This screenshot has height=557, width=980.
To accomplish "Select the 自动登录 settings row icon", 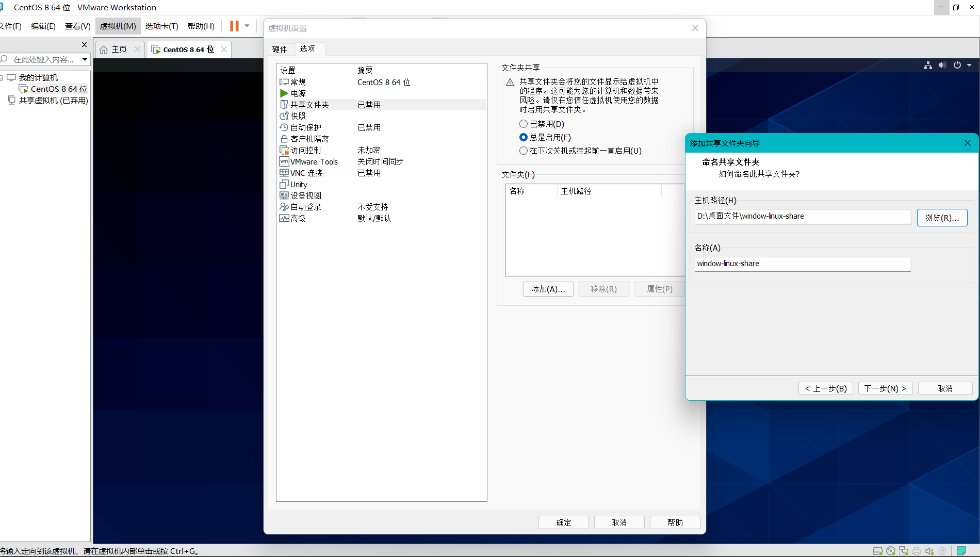I will (284, 207).
